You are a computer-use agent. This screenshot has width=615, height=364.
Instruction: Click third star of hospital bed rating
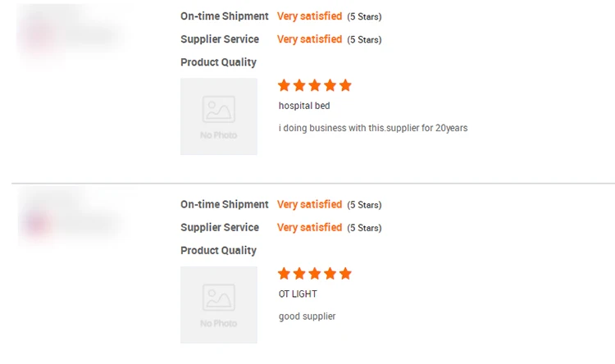[315, 85]
